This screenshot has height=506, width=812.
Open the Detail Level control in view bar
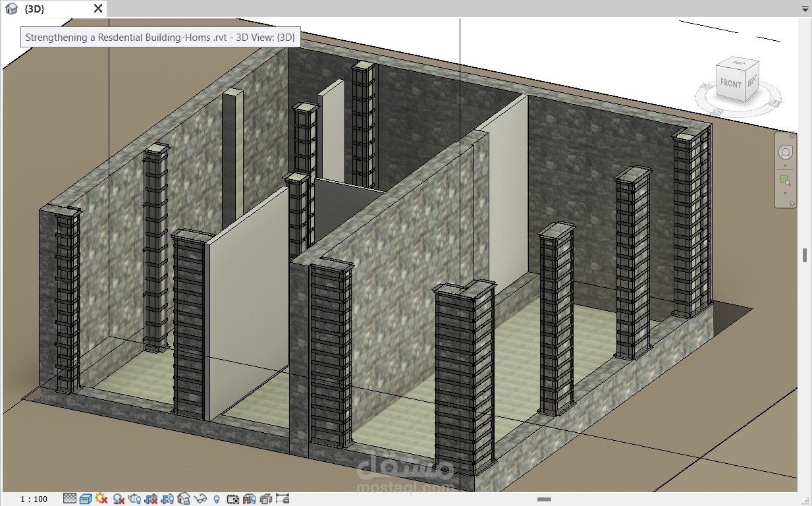pyautogui.click(x=70, y=499)
